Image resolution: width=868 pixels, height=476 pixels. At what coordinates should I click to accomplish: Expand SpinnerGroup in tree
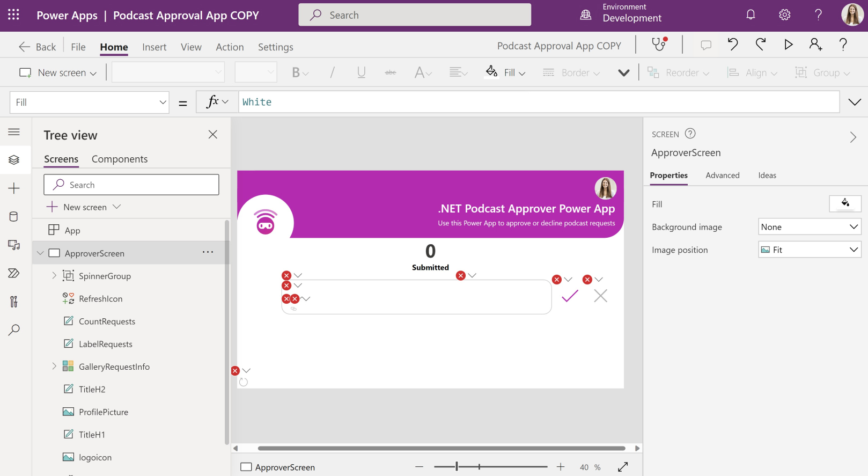coord(54,276)
